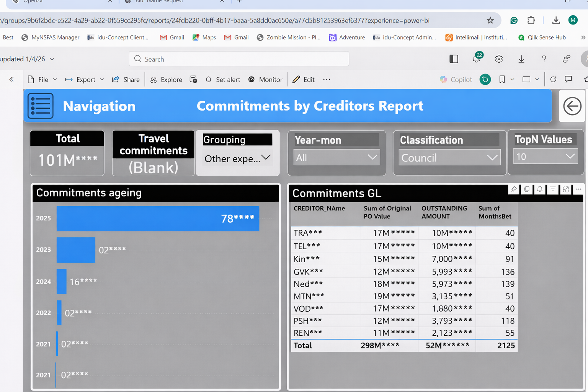Reset report to default view via green circle
This screenshot has height=392, width=588.
point(485,79)
